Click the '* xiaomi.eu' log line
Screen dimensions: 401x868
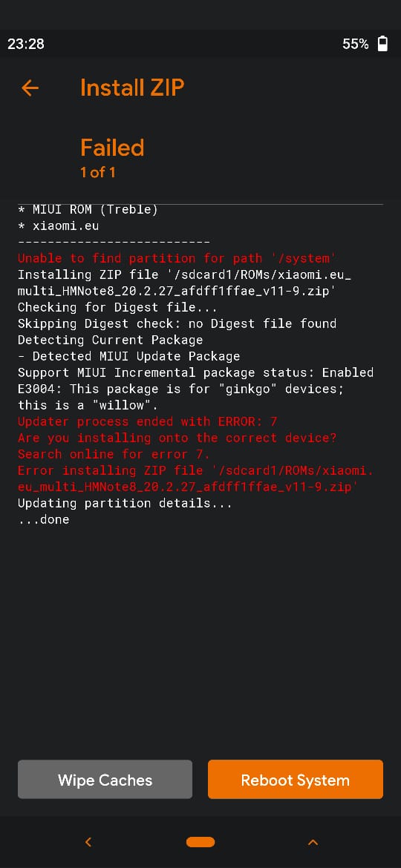pos(58,226)
